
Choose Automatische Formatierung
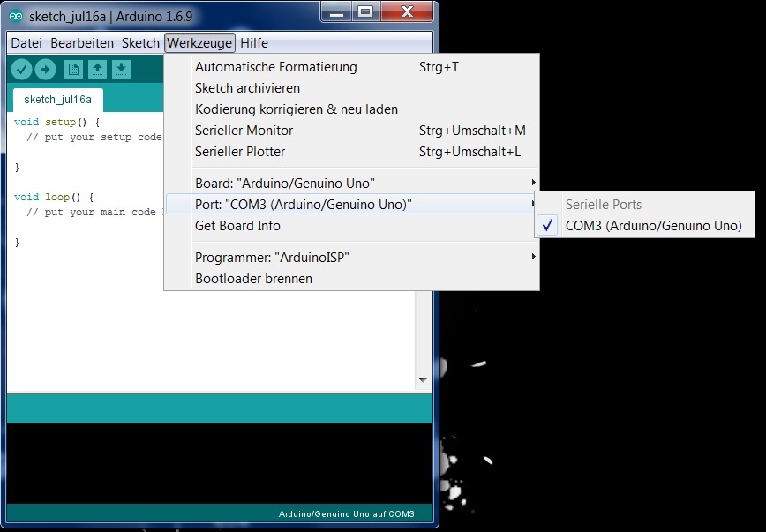(x=276, y=67)
